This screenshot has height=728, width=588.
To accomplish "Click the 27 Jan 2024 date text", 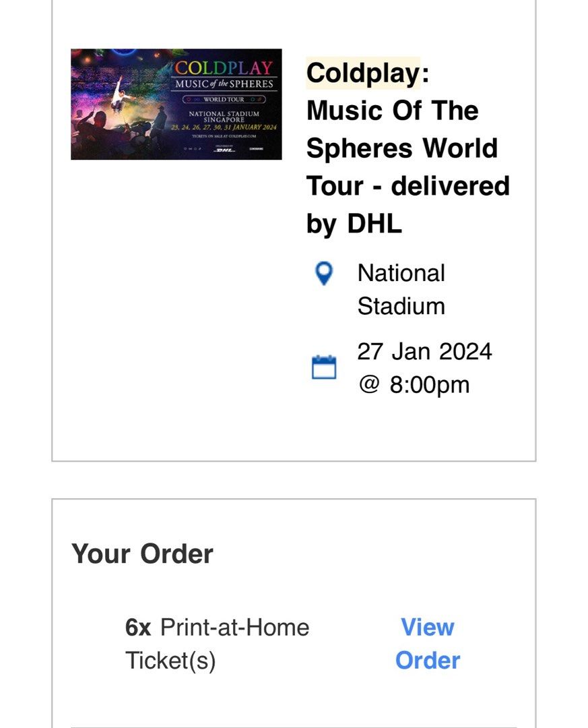I will tap(426, 351).
